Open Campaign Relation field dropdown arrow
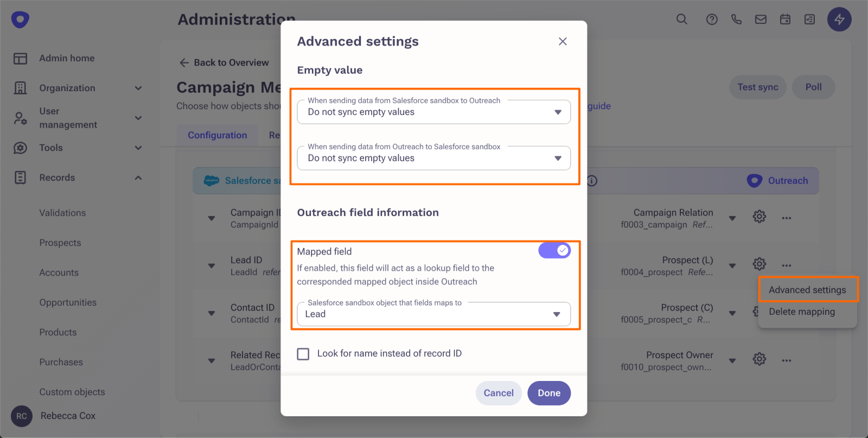 pos(732,218)
